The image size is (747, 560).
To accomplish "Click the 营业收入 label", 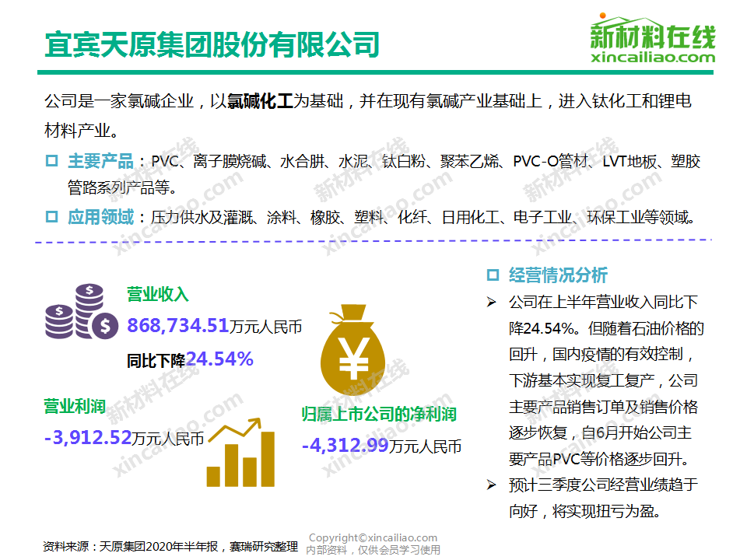I will click(158, 294).
